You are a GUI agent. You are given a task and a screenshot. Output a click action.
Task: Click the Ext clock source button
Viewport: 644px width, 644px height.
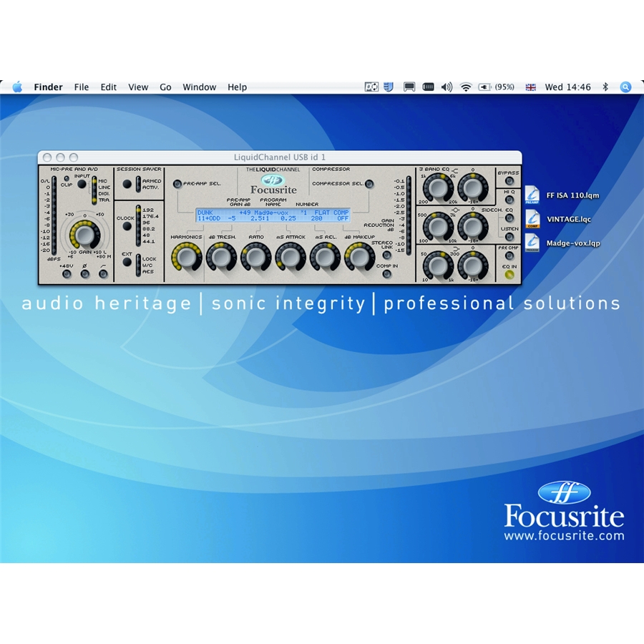(127, 262)
